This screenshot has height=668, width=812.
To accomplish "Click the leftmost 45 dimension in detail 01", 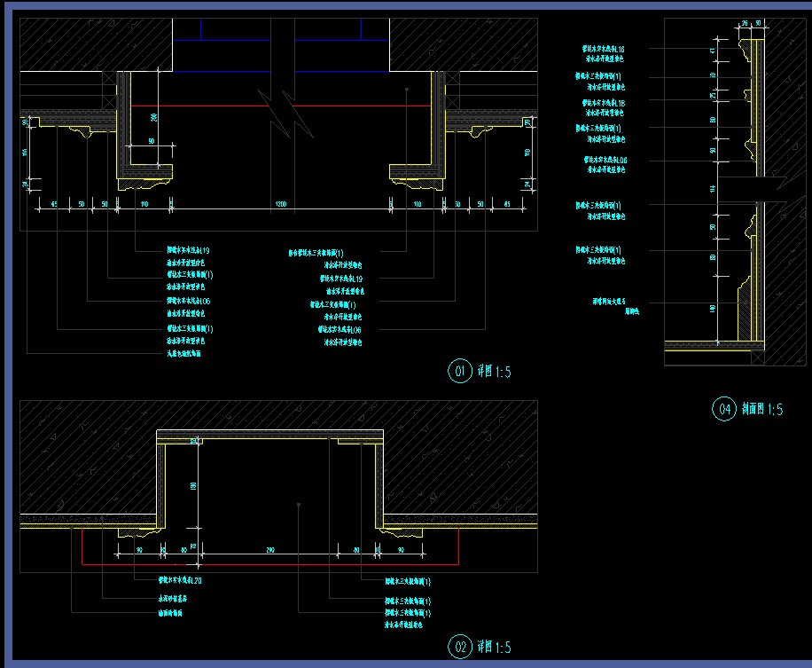I will coord(54,204).
